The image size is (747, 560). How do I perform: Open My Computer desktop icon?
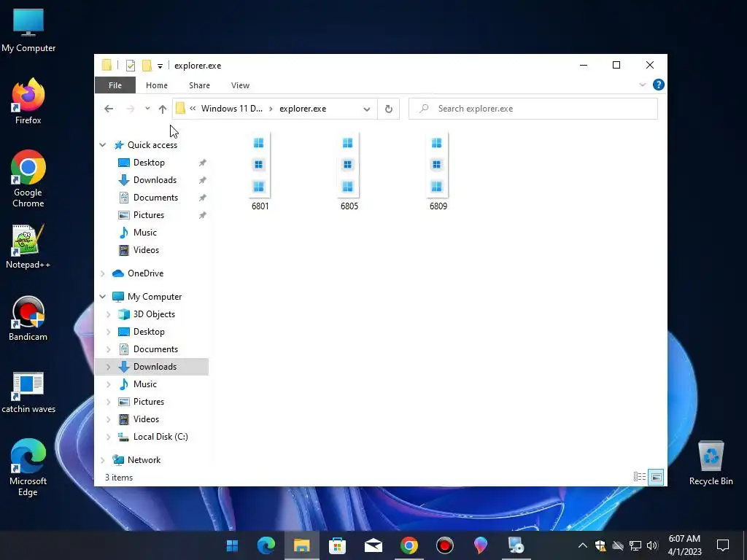pos(28,31)
